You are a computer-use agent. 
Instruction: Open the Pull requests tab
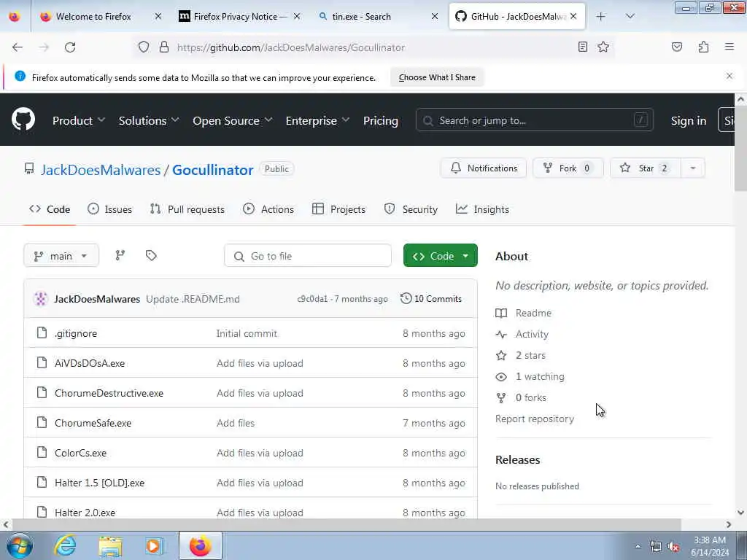187,209
